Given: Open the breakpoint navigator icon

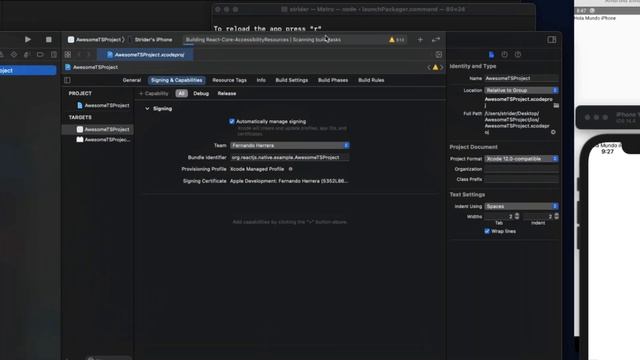Looking at the screenshot, I should pyautogui.click(x=40, y=54).
